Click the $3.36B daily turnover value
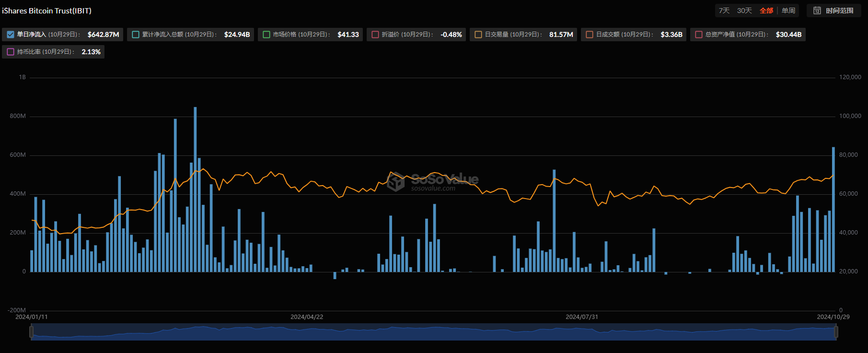The width and height of the screenshot is (868, 353). 671,35
